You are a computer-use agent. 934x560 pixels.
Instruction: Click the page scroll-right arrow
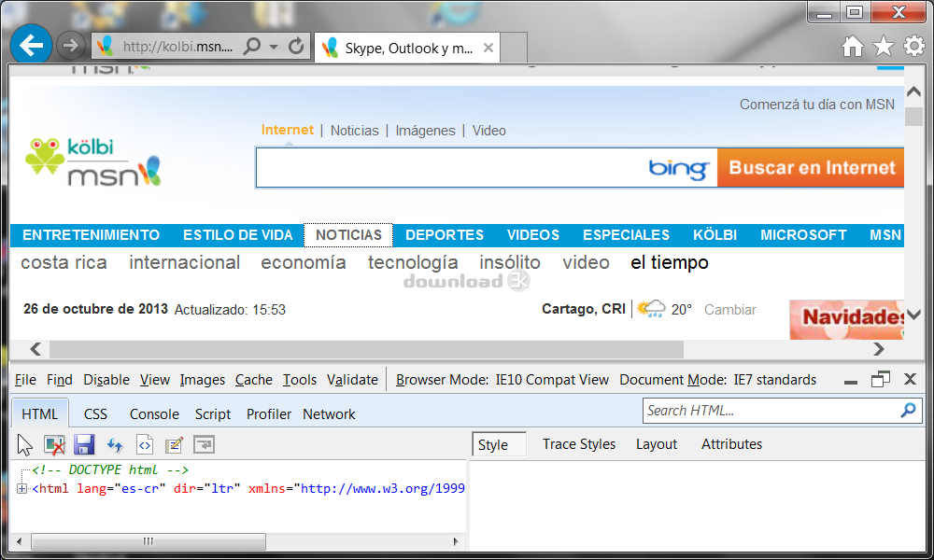879,349
